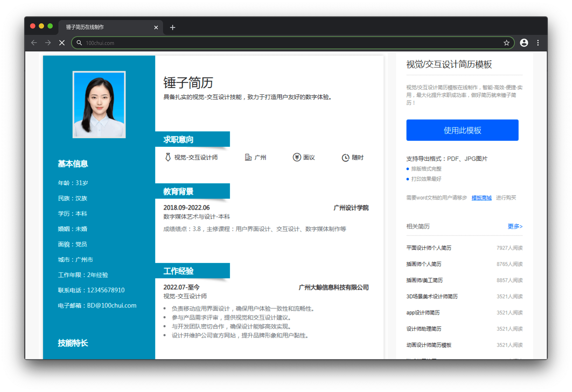The height and width of the screenshot is (392, 572).
Task: Click 民族：汉族 in basic info
Action: click(x=73, y=198)
